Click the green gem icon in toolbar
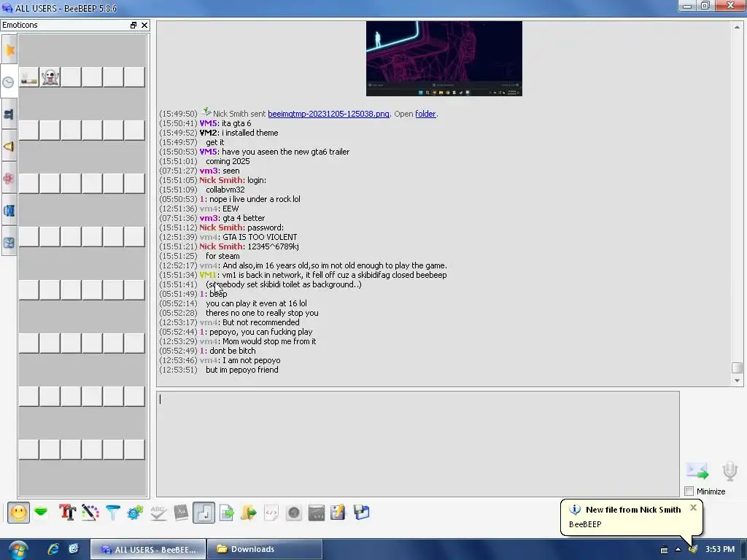Image resolution: width=747 pixels, height=560 pixels. (42, 513)
